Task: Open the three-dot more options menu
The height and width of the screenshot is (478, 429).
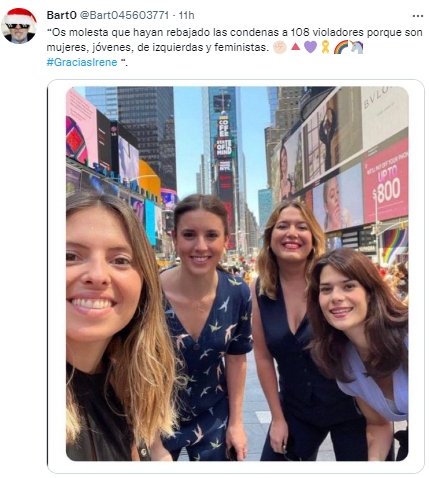Action: [417, 16]
